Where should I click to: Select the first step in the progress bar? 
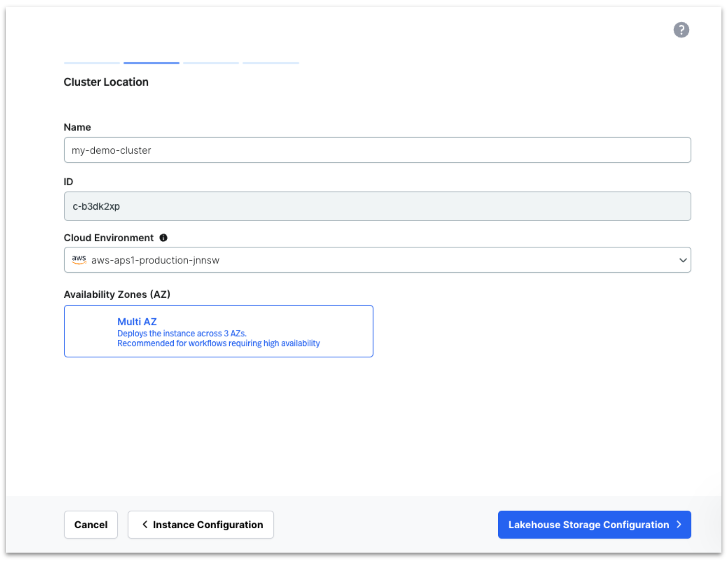pos(92,62)
